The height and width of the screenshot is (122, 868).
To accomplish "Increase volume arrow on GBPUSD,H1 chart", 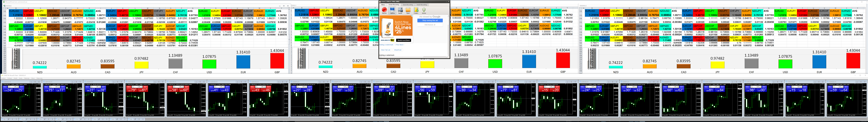I will coord(59,87).
